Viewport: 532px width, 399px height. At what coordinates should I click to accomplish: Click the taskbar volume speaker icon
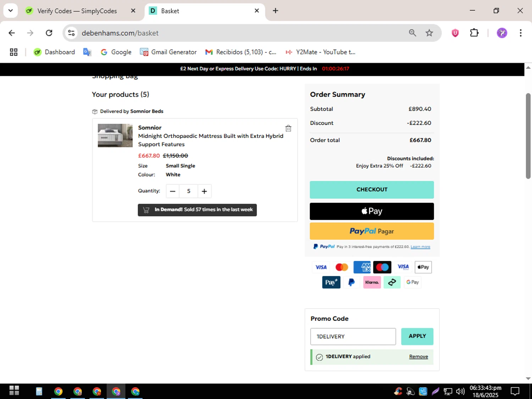pos(460,391)
